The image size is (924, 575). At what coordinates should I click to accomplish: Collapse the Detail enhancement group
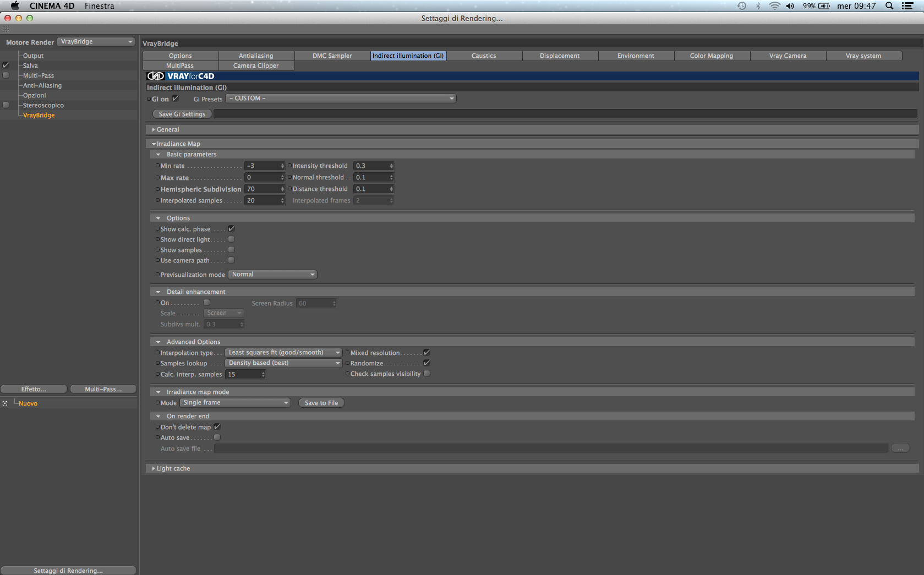click(158, 292)
